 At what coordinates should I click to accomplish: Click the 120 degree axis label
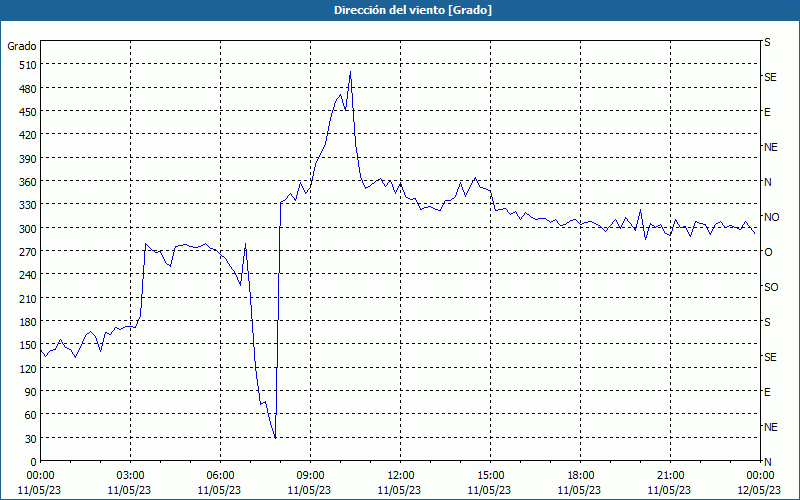[28, 368]
